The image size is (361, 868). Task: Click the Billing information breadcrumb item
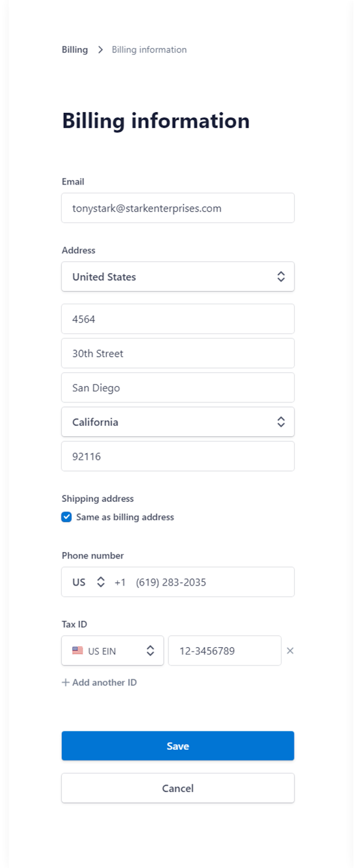(149, 50)
